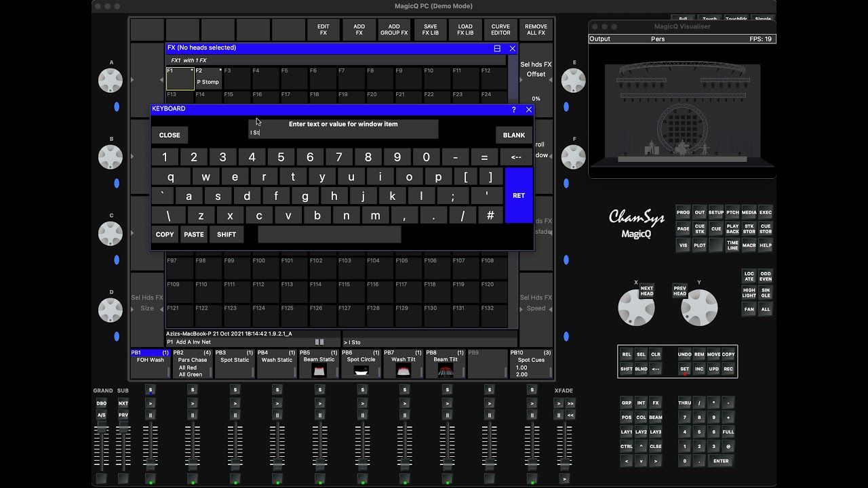The image size is (868, 488).
Task: Click REMOVE ALL FX
Action: tap(536, 30)
